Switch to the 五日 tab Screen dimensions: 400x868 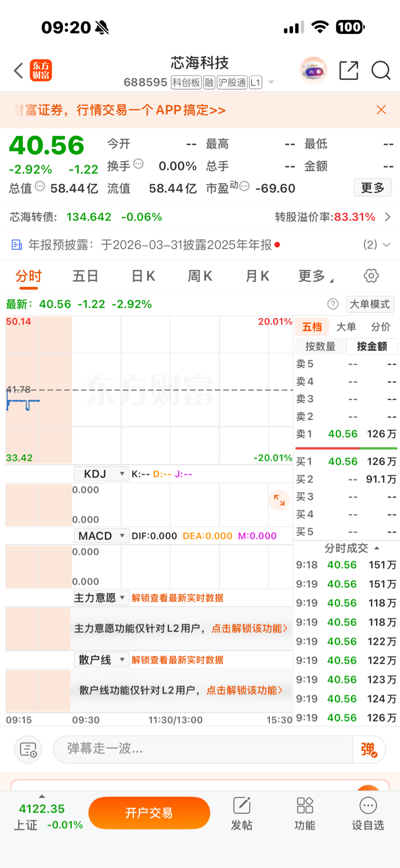pyautogui.click(x=85, y=276)
